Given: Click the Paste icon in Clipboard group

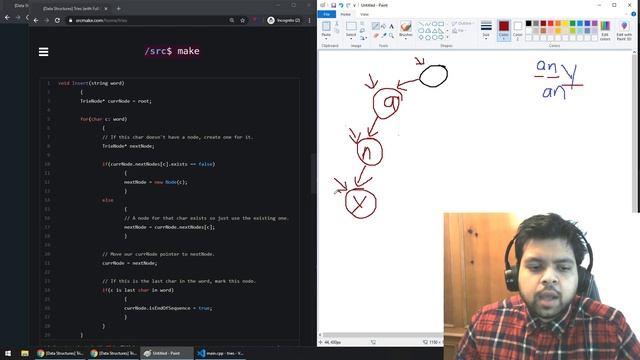Looking at the screenshot, I should (326, 27).
